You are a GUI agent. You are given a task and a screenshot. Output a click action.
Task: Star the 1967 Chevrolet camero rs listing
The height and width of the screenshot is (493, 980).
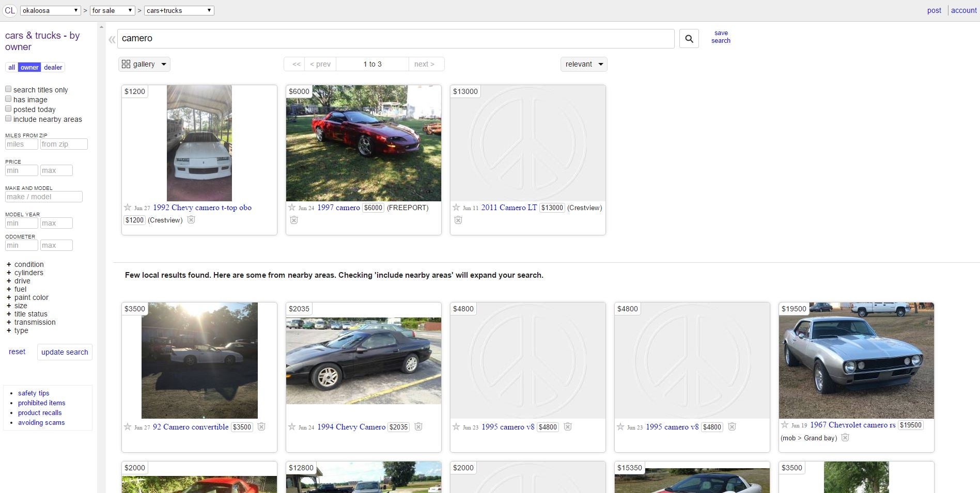pos(785,425)
